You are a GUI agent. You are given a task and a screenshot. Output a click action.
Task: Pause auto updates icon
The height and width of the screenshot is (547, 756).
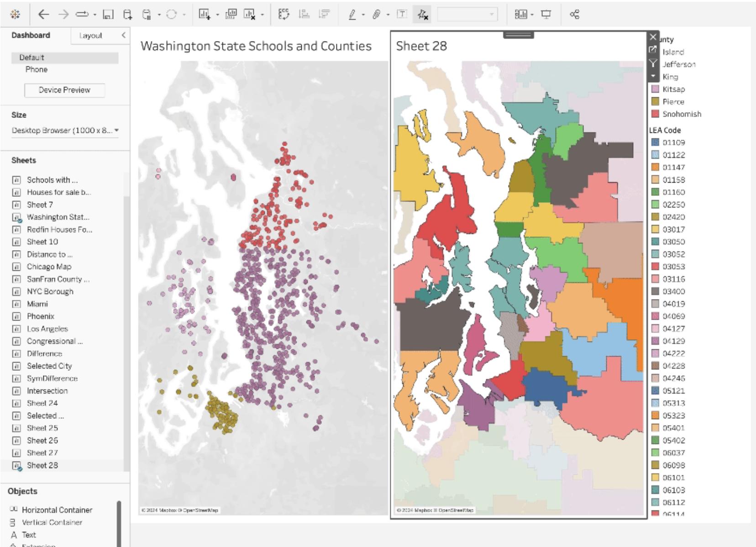click(x=147, y=15)
